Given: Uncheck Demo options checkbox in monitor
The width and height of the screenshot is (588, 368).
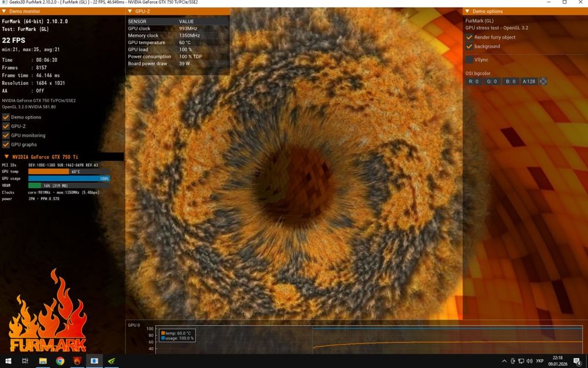Looking at the screenshot, I should (x=6, y=117).
